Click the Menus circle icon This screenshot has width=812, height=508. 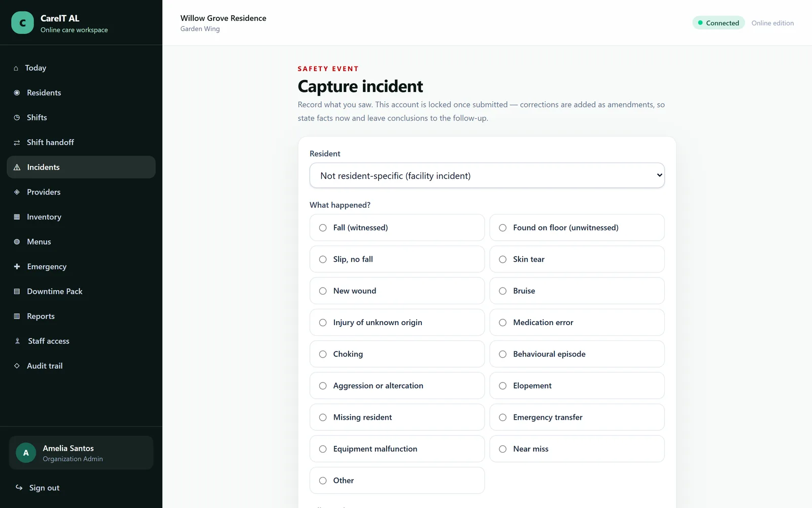17,242
